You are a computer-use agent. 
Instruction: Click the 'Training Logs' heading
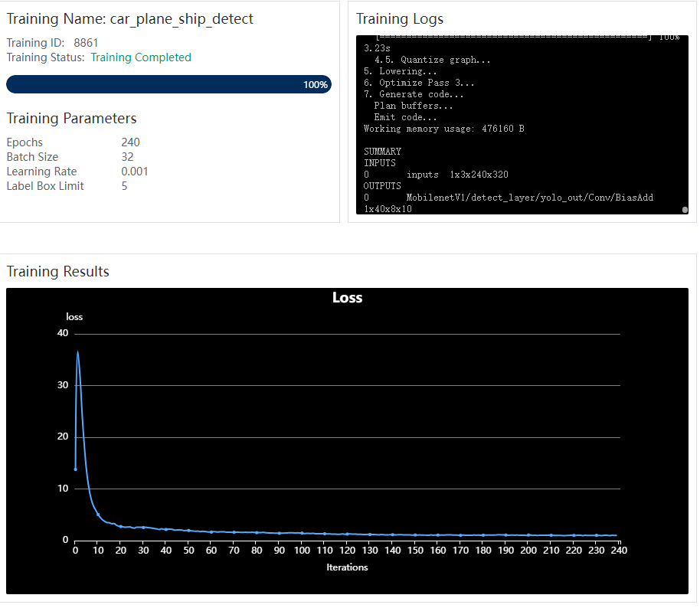pos(400,19)
